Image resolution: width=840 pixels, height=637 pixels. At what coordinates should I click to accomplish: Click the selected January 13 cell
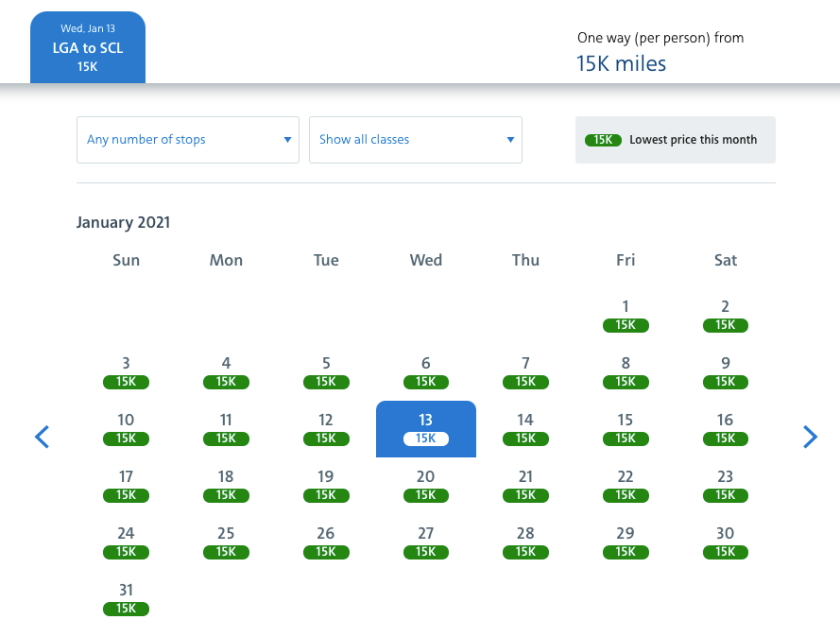[426, 428]
